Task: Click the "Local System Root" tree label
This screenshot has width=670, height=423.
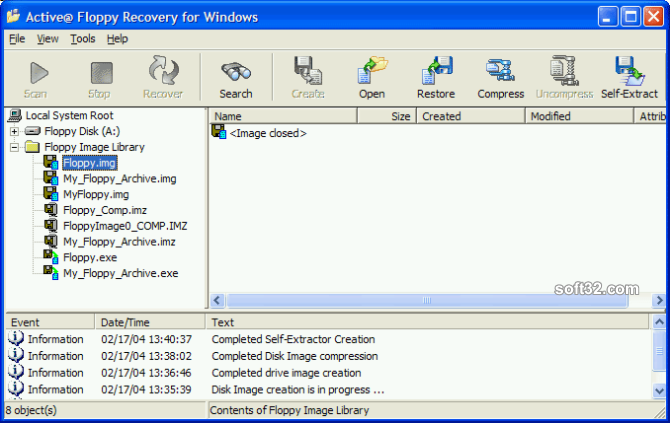Action: tap(69, 115)
